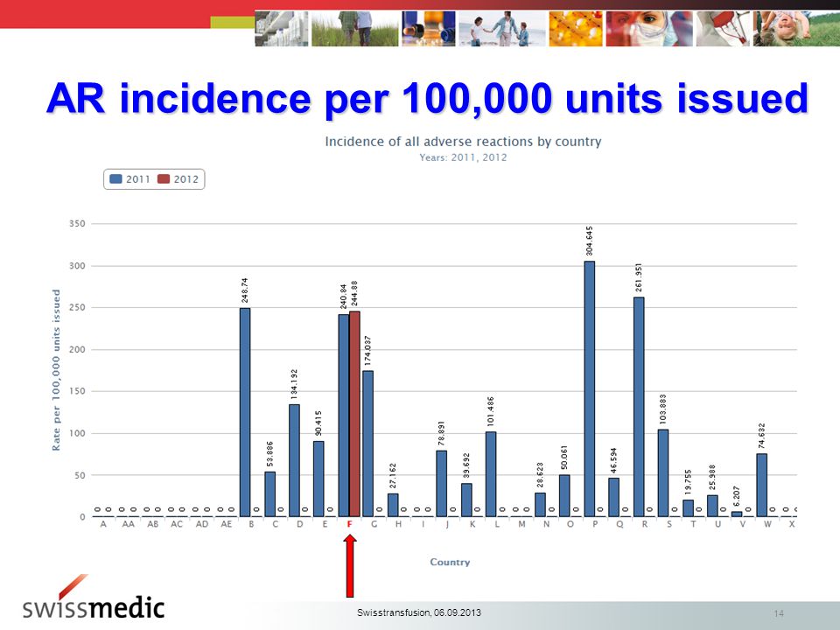The width and height of the screenshot is (840, 630).
Task: Click the blue bar for country E
Action: pos(318,479)
